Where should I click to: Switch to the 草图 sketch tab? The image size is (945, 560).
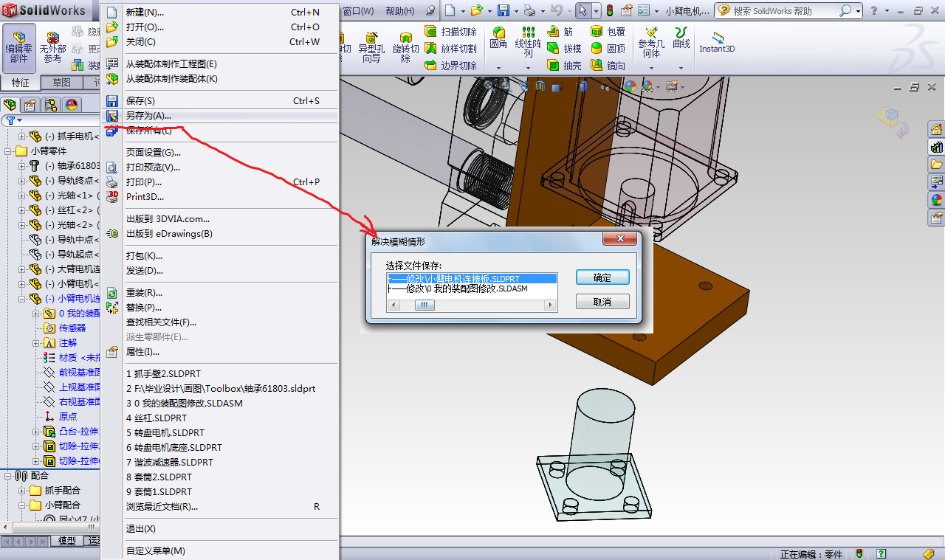point(61,83)
